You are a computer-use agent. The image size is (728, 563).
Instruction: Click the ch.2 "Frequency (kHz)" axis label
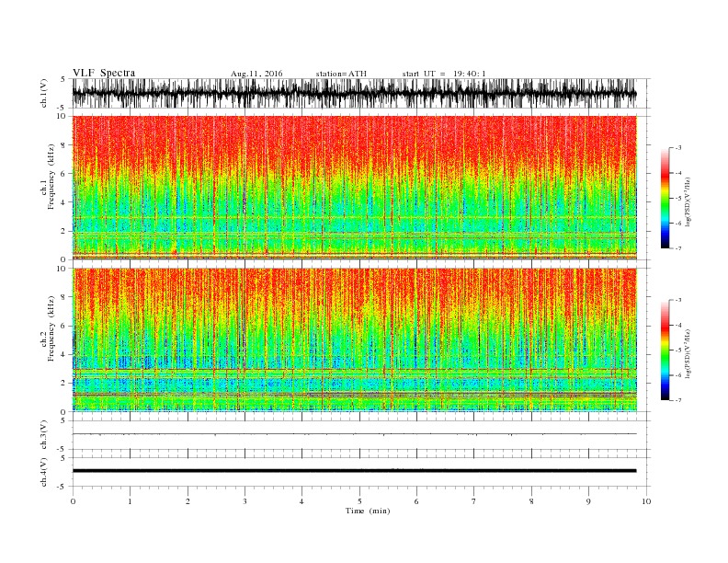click(x=51, y=328)
